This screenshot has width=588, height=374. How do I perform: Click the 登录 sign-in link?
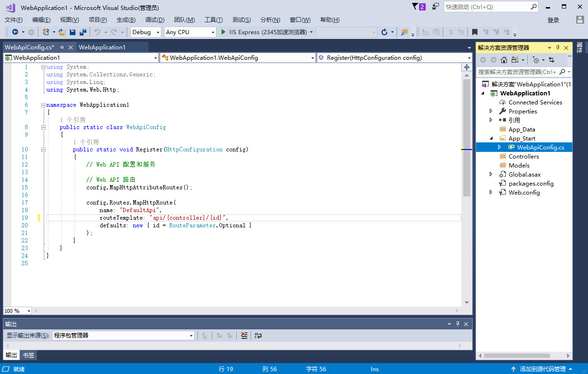click(x=553, y=20)
